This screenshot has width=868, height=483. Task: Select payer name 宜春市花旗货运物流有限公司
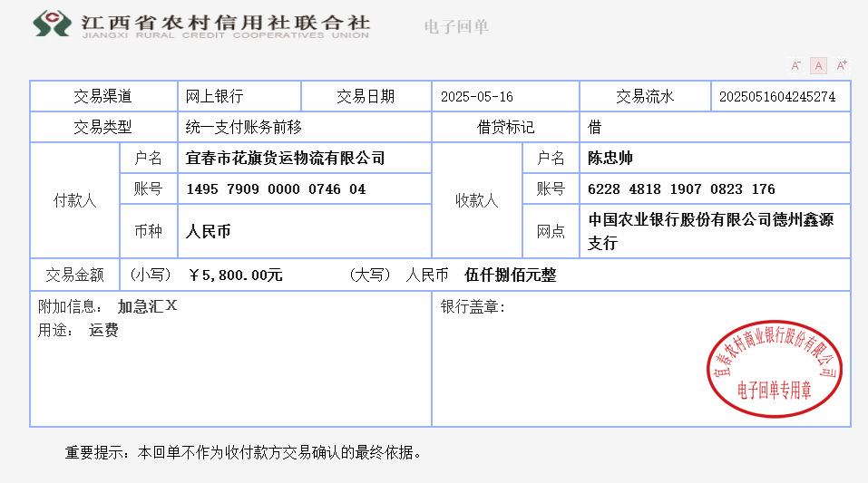286,159
